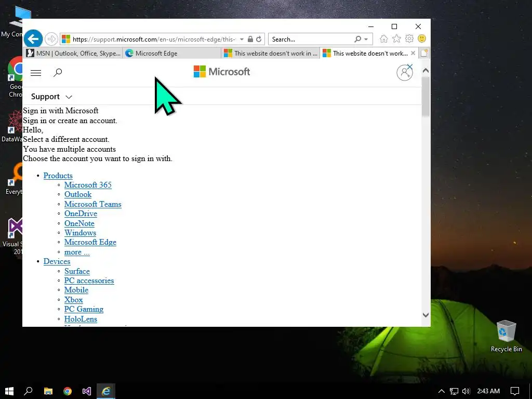Viewport: 532px width, 399px height.
Task: Open Visual Studio from taskbar
Action: tap(87, 391)
